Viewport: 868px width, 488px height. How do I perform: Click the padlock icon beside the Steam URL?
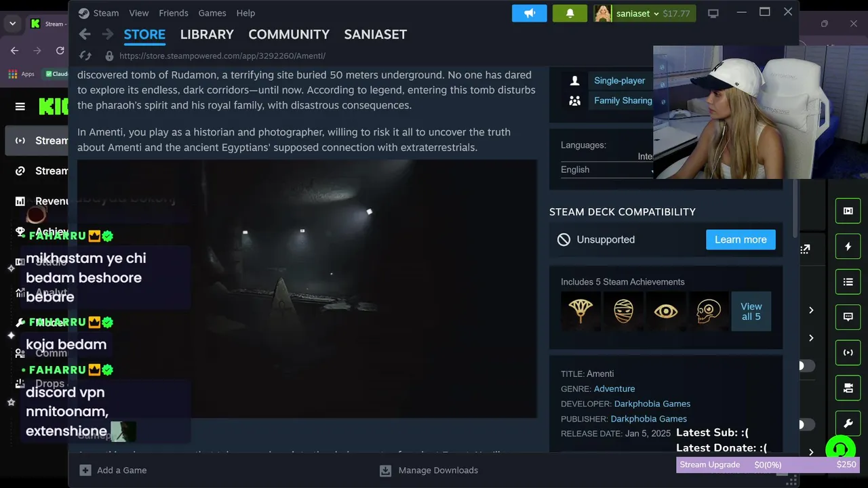click(109, 56)
